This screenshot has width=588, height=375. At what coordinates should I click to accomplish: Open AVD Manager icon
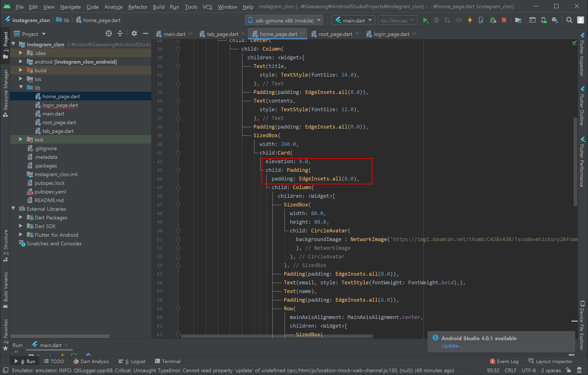tap(544, 20)
